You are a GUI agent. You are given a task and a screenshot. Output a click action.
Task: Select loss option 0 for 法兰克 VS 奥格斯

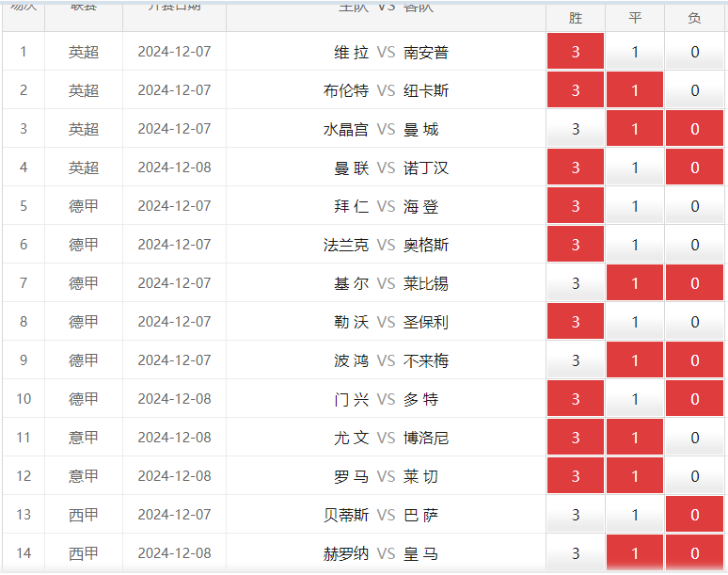pos(694,244)
